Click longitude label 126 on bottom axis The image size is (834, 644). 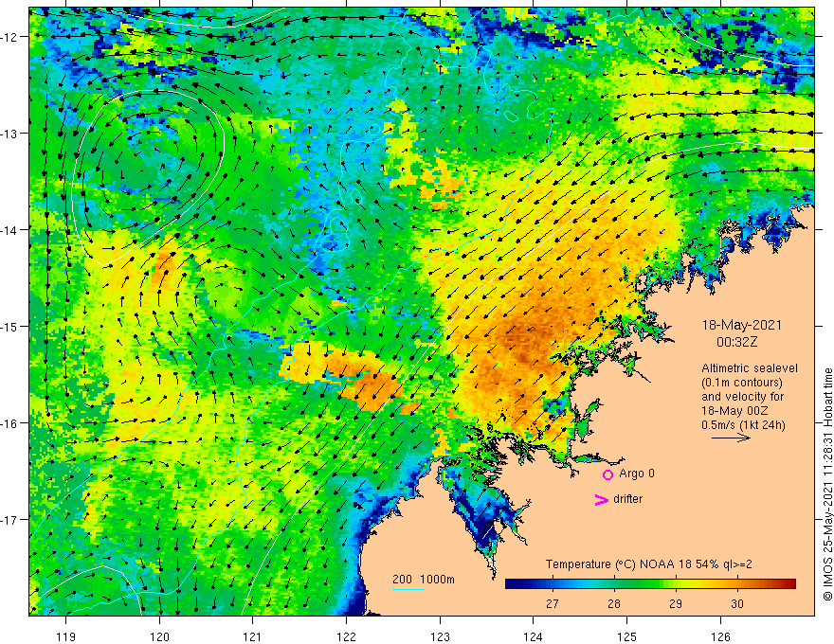click(x=720, y=636)
